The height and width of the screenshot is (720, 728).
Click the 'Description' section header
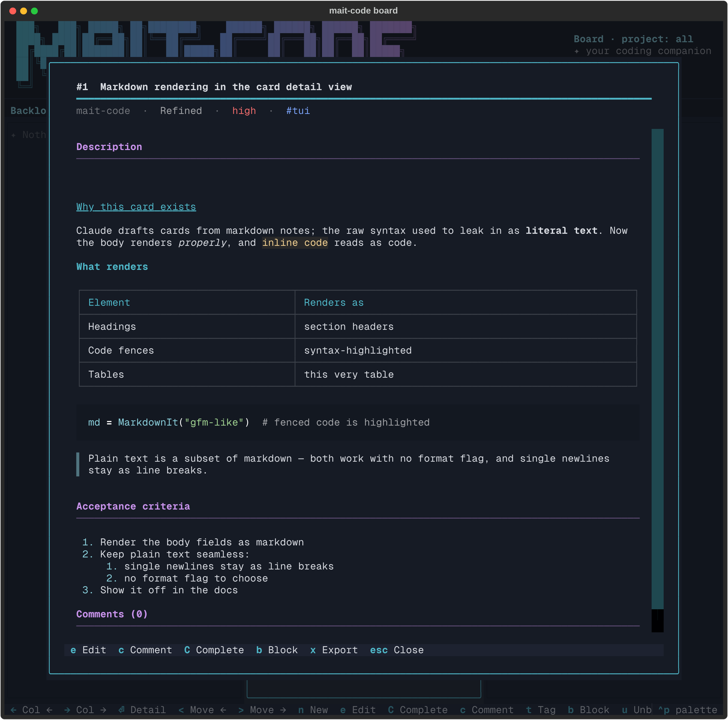[109, 147]
